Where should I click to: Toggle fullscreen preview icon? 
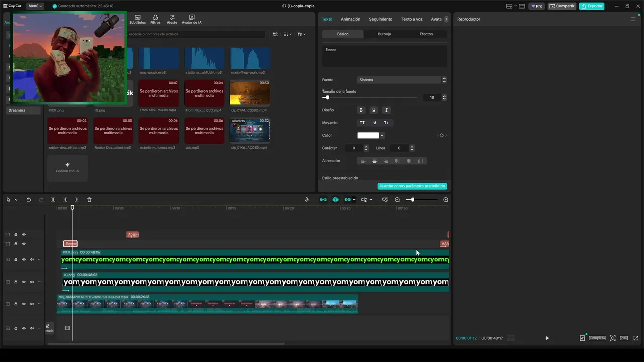pos(636,338)
